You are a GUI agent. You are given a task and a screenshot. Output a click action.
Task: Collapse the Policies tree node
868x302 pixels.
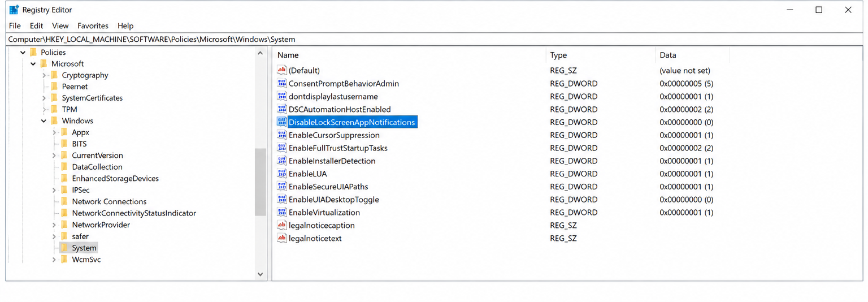pyautogui.click(x=23, y=53)
